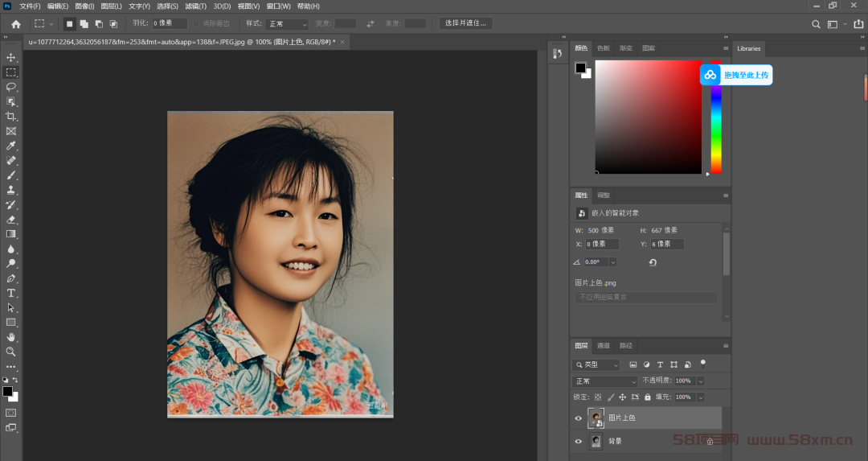Expand the 不透明度 opacity dropdown arrow

tap(700, 381)
